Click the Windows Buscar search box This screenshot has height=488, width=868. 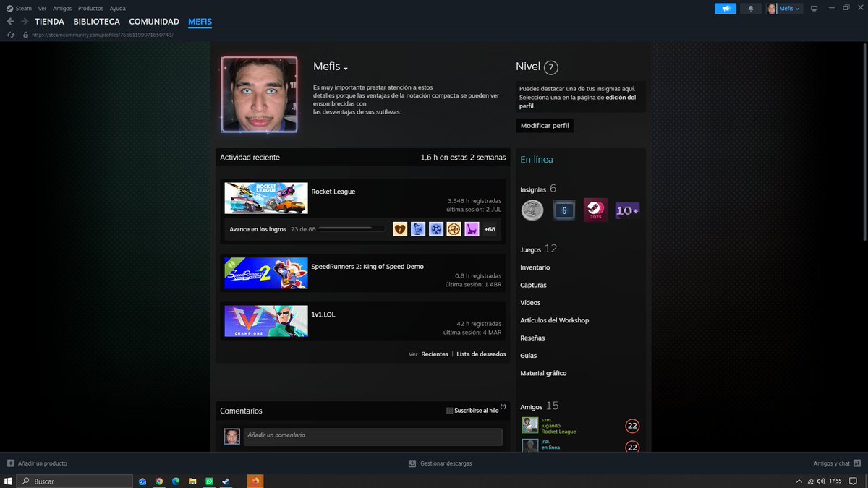tap(75, 481)
